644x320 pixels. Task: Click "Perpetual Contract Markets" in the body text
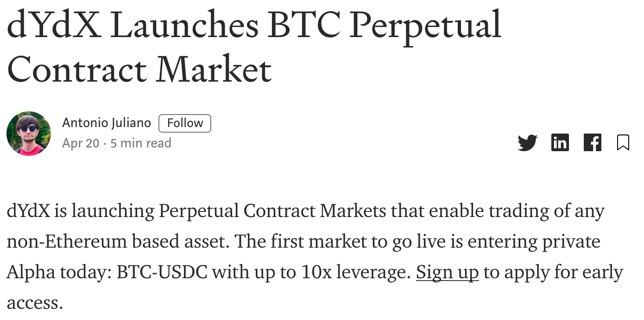tap(272, 212)
